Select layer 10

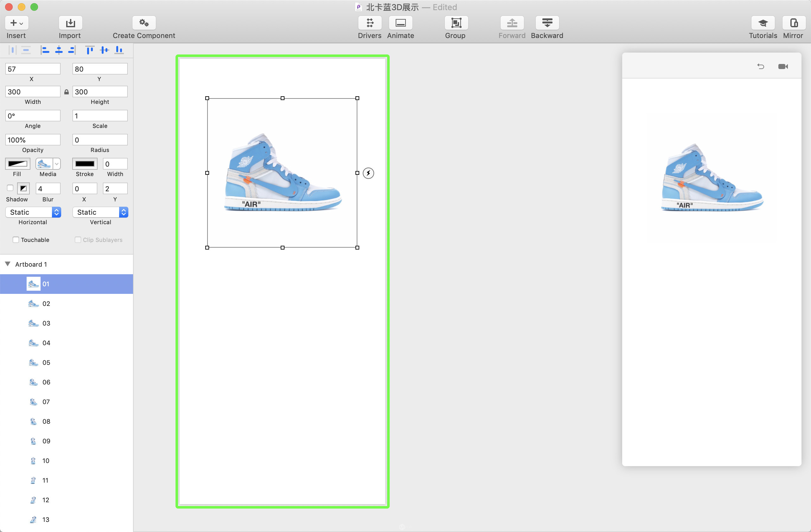pyautogui.click(x=67, y=461)
